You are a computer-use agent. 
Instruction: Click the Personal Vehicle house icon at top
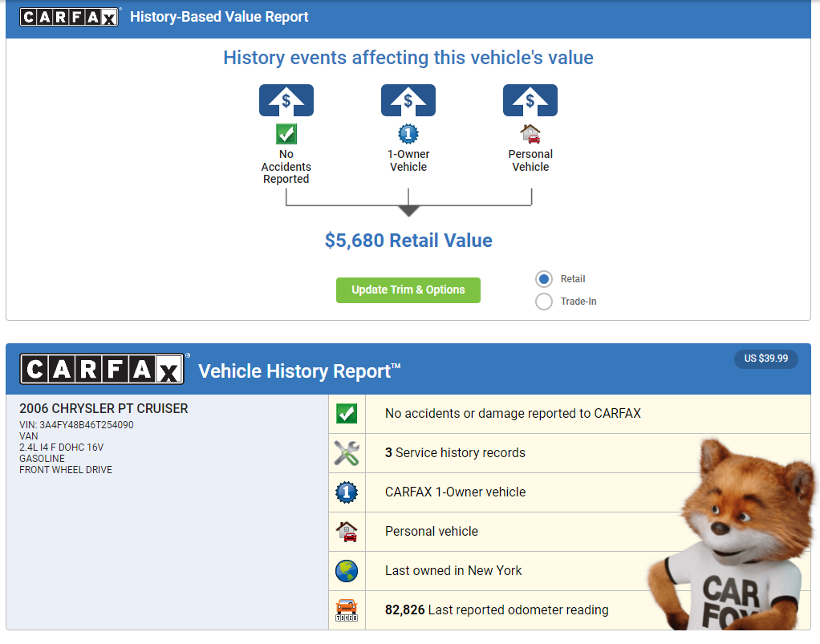point(530,134)
